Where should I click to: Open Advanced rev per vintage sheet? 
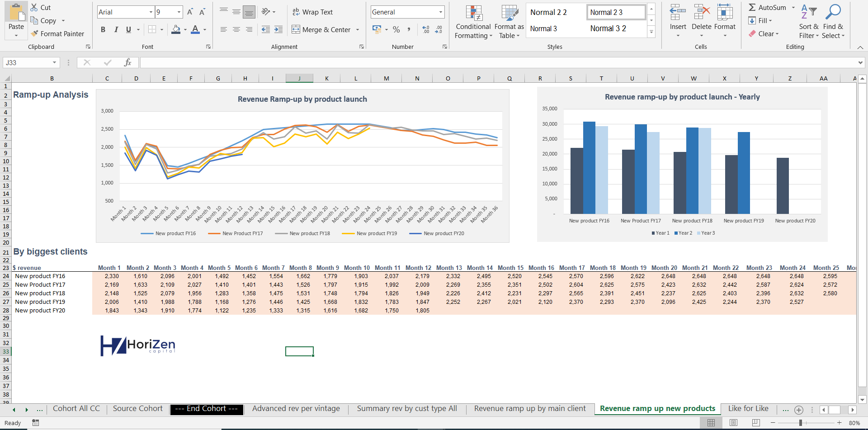coord(296,409)
